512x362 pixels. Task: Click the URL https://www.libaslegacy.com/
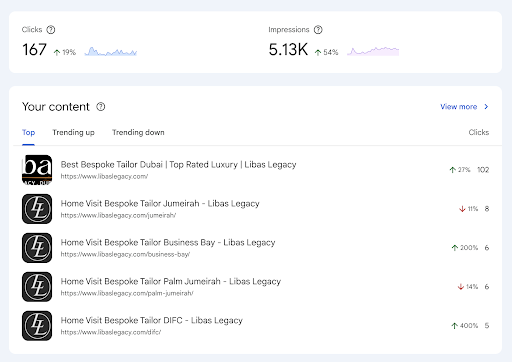[104, 177]
